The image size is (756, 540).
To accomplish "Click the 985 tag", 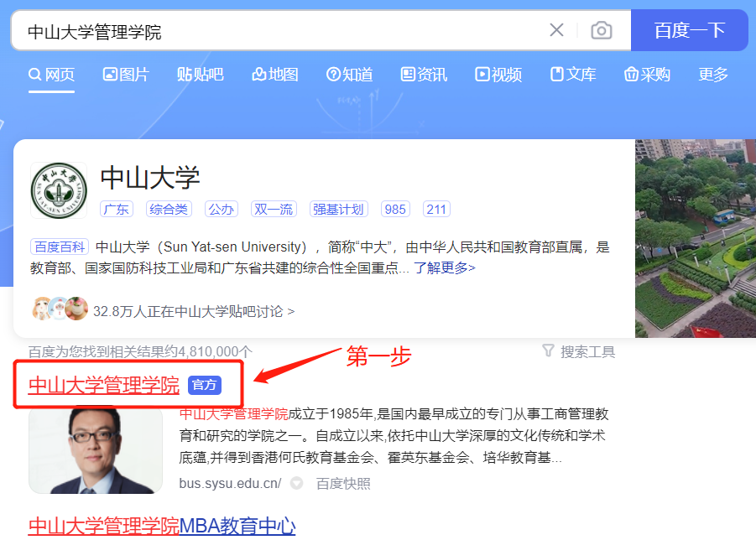I will point(395,210).
